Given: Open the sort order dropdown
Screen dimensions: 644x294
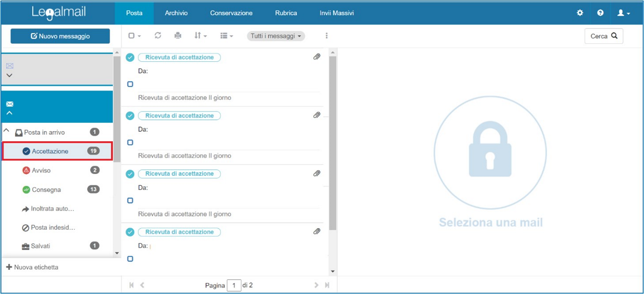Looking at the screenshot, I should [200, 36].
